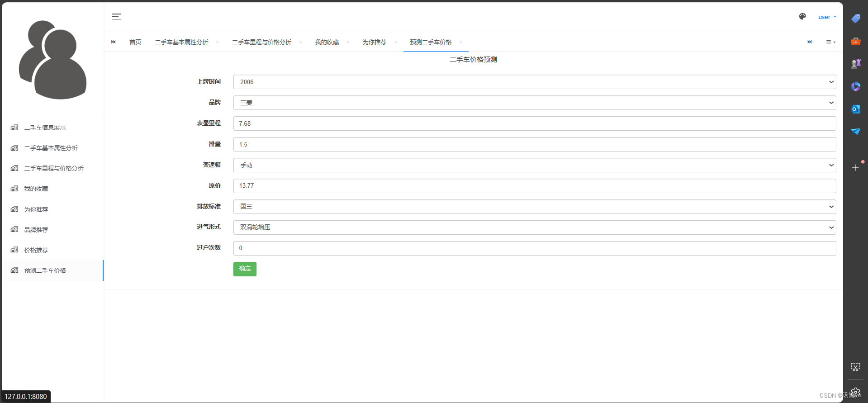This screenshot has height=403, width=868.
Task: Open the blue tag icon in browser sidebar
Action: [856, 19]
